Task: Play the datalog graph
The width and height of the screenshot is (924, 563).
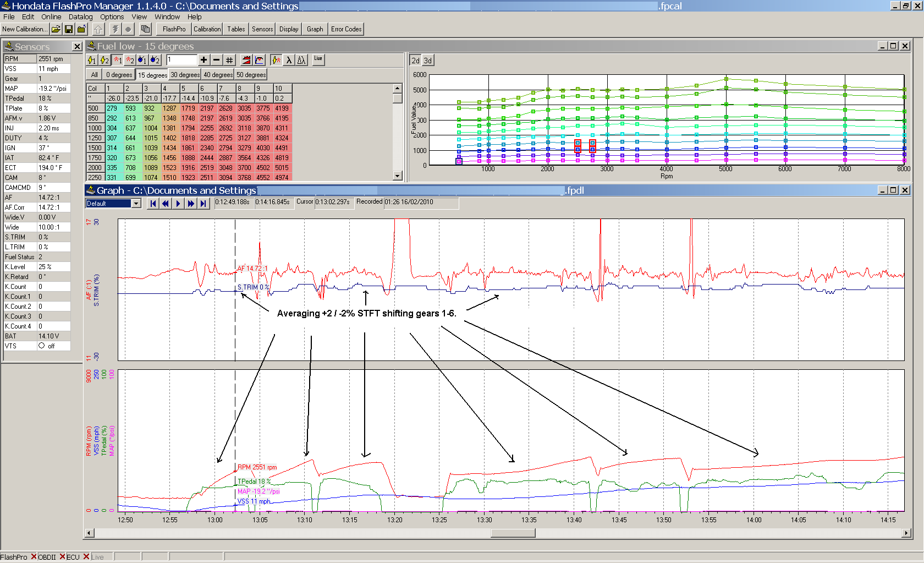Action: point(178,204)
